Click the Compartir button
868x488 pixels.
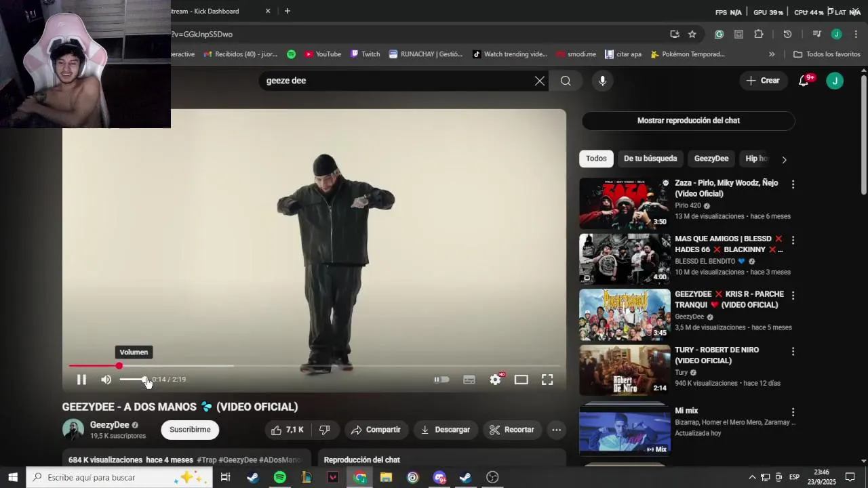click(376, 430)
